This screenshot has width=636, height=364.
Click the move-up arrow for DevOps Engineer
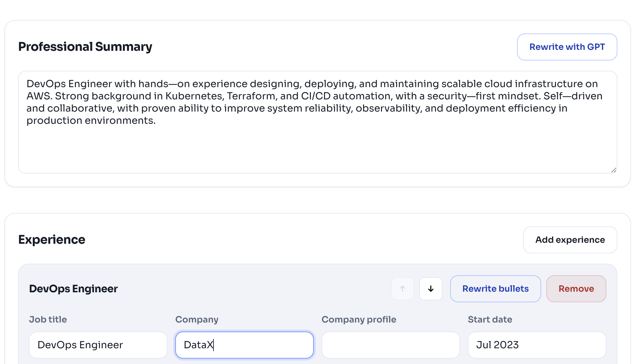pos(402,289)
